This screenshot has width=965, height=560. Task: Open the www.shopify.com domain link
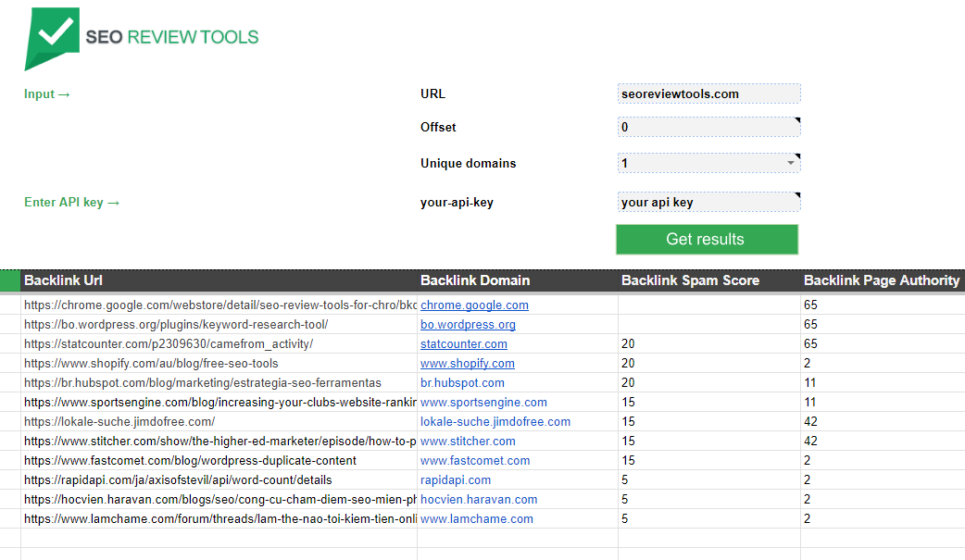pyautogui.click(x=467, y=363)
